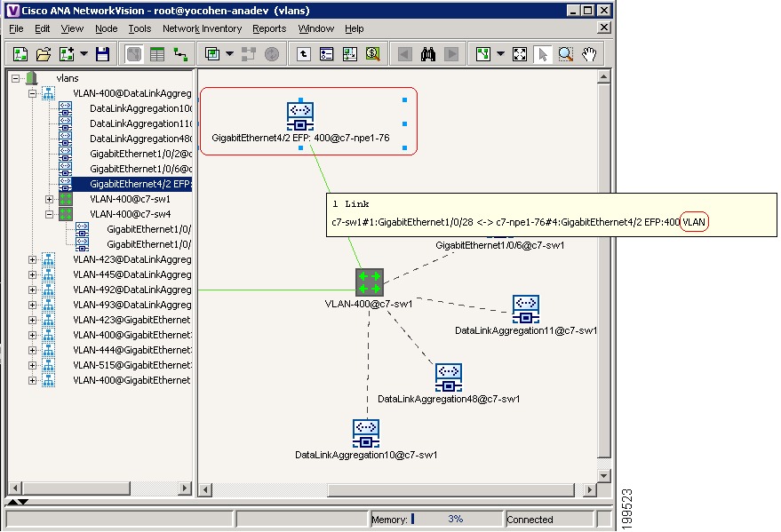Open the inventory properties icon
Image resolution: width=781 pixels, height=532 pixels.
[x=326, y=54]
